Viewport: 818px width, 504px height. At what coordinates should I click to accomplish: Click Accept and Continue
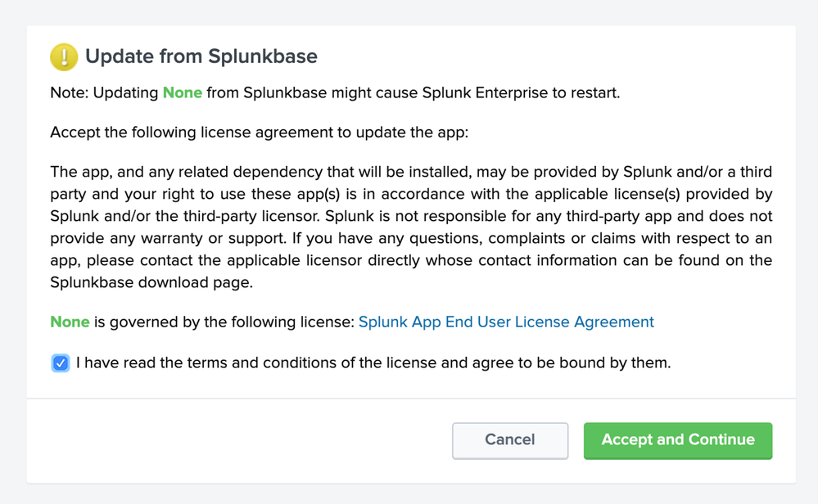click(677, 440)
